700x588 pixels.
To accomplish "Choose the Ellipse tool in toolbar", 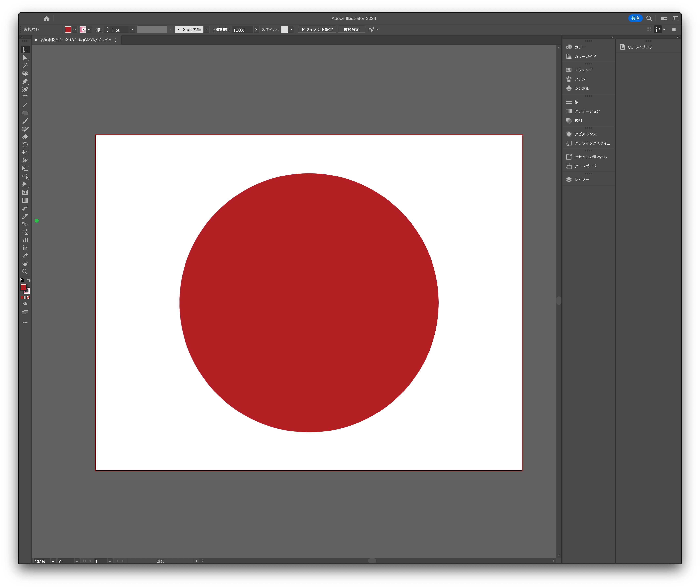I will point(25,113).
